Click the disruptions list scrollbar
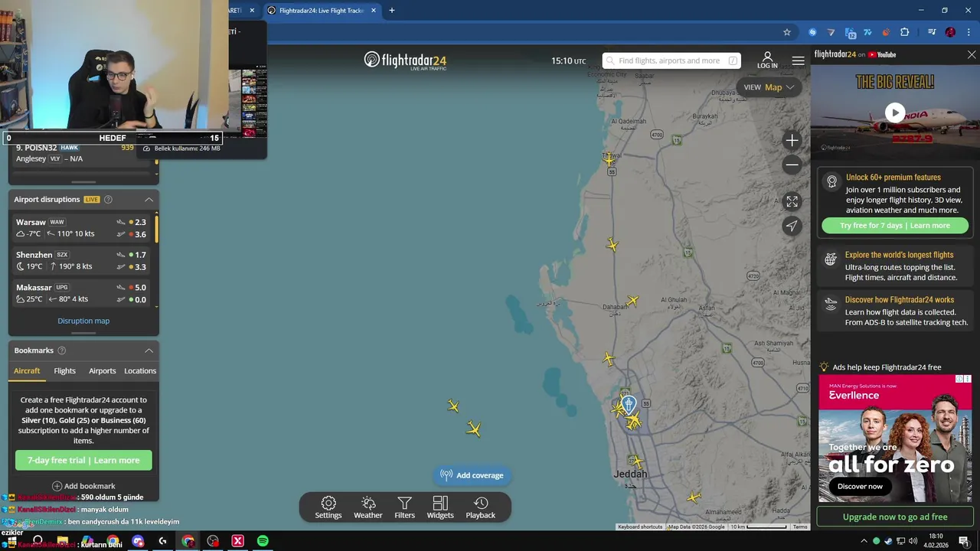 coord(157,228)
